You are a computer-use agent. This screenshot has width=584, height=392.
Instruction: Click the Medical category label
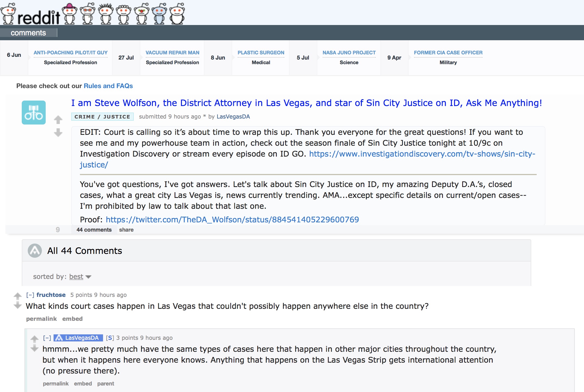261,63
